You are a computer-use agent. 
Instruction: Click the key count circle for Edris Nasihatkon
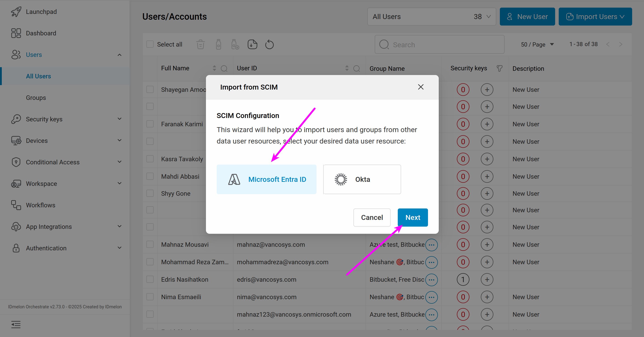[x=463, y=279]
